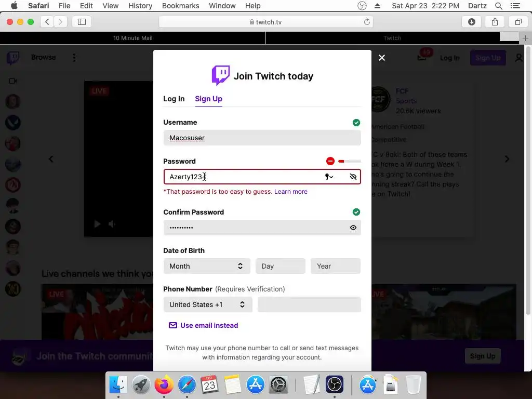Open the Safari share button
This screenshot has height=399, width=532.
(495, 22)
